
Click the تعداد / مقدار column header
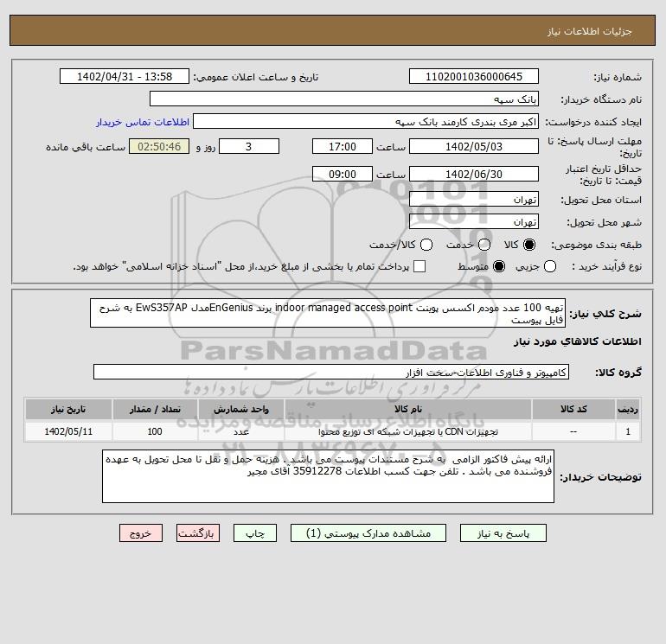pyautogui.click(x=155, y=409)
